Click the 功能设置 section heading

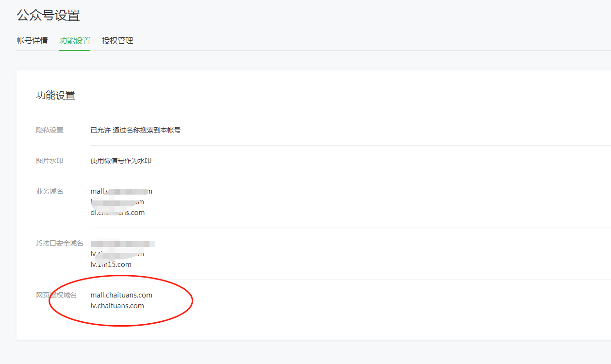click(55, 96)
